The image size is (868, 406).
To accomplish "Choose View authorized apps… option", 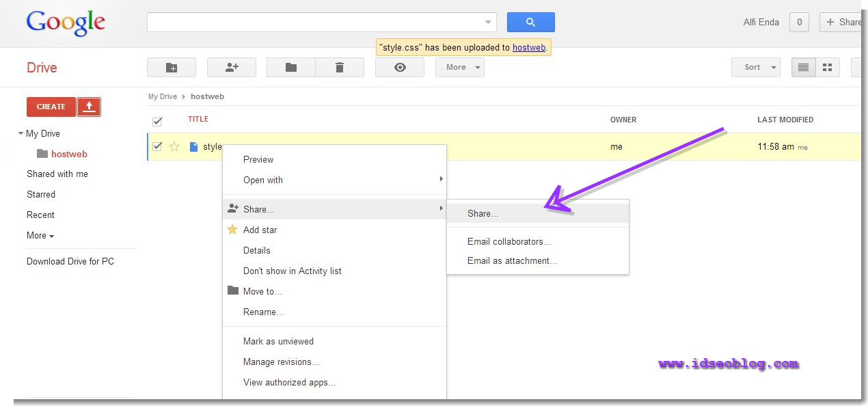I will tap(334, 382).
